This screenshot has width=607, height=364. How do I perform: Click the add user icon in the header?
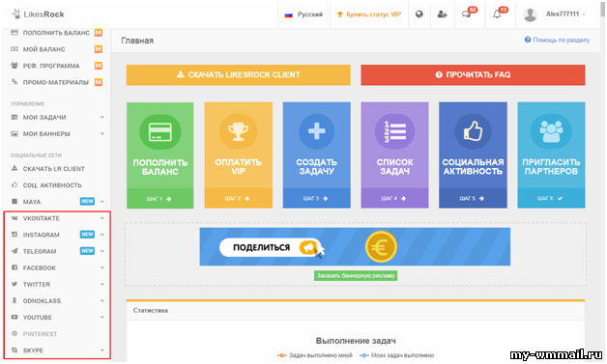(442, 14)
